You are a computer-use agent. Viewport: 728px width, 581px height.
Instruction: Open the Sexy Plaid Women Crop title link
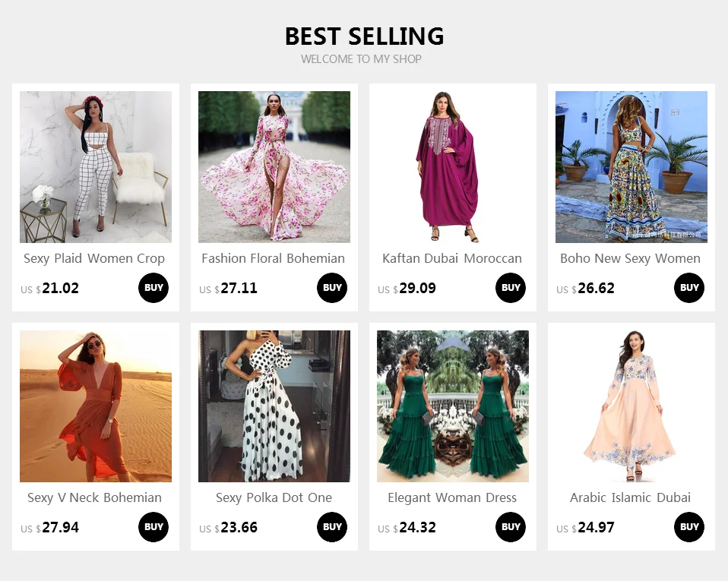[94, 258]
